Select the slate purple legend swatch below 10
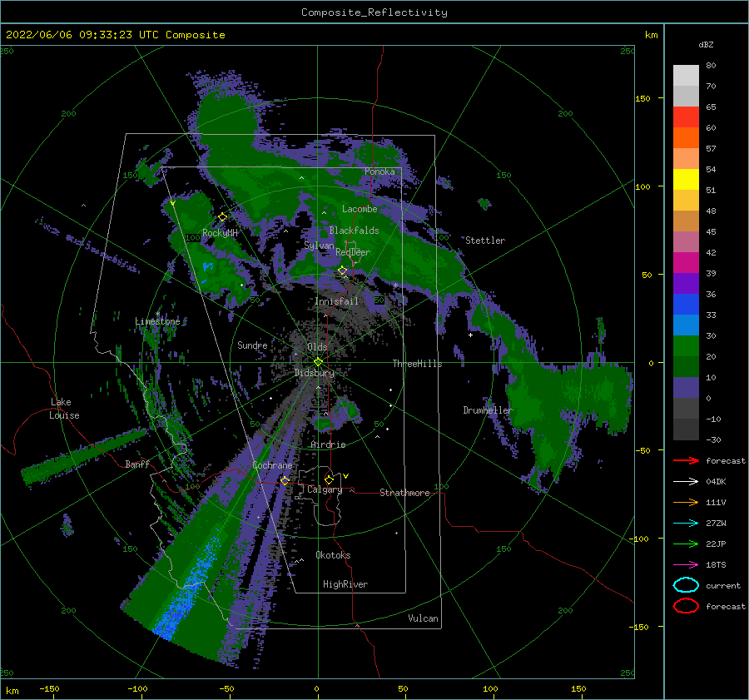The image size is (749, 700). 686,388
